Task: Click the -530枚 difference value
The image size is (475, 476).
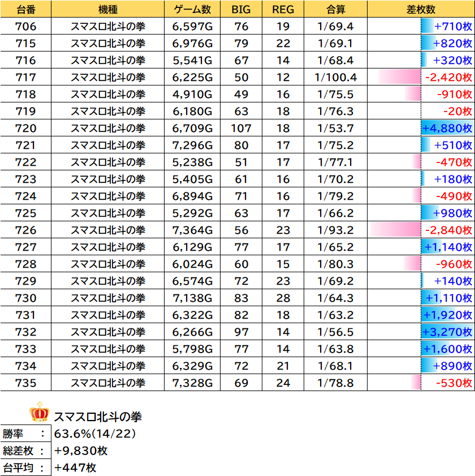Action: (454, 383)
